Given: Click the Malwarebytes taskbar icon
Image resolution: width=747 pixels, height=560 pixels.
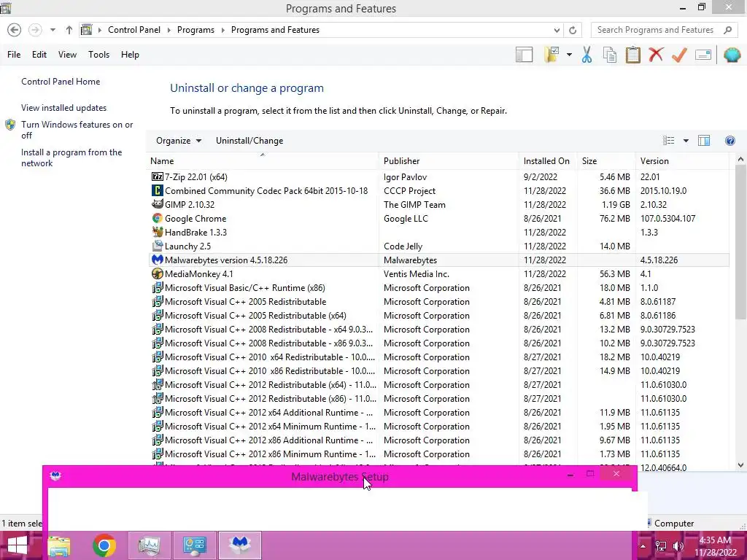Looking at the screenshot, I should 239,545.
